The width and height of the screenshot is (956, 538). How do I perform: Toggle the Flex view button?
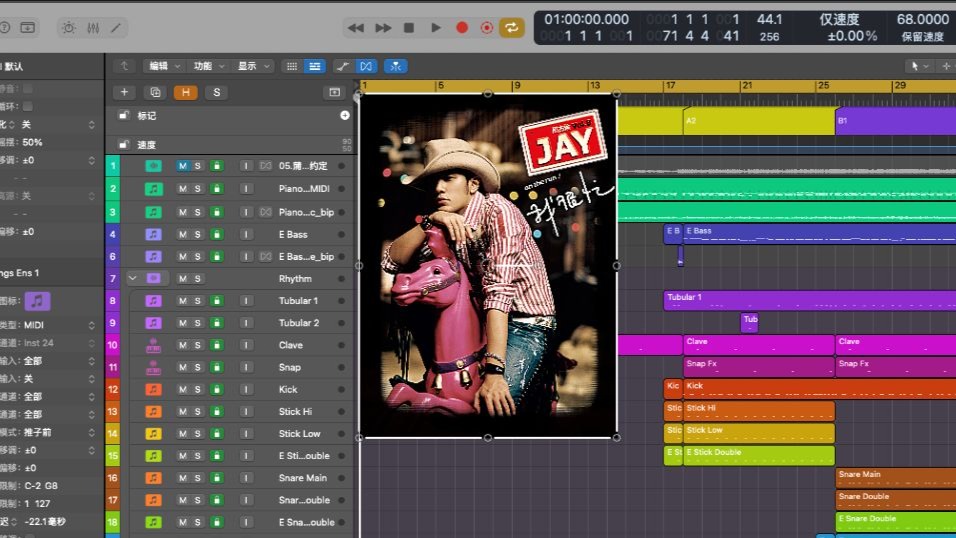[x=366, y=66]
